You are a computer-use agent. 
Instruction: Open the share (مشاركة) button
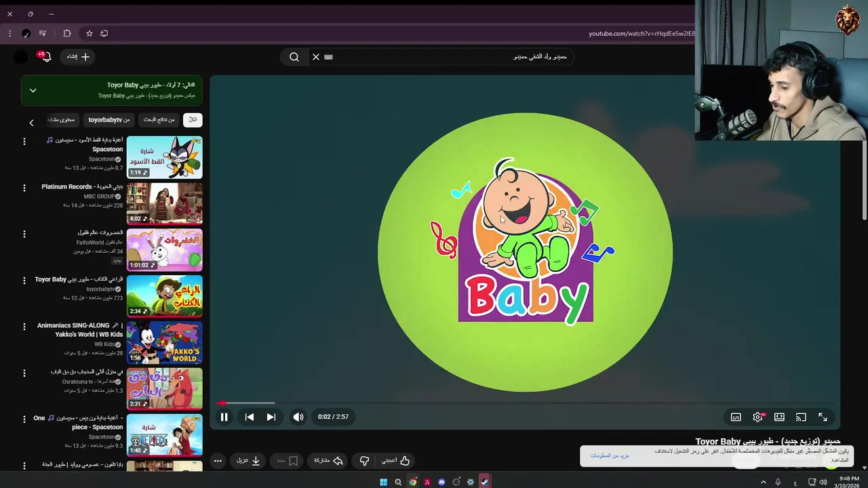(x=328, y=461)
